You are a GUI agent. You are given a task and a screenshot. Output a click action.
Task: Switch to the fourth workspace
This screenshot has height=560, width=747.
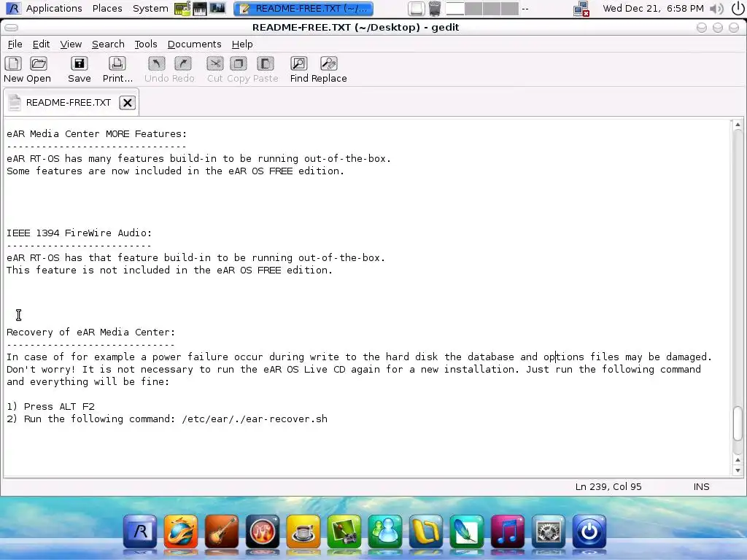pos(510,9)
